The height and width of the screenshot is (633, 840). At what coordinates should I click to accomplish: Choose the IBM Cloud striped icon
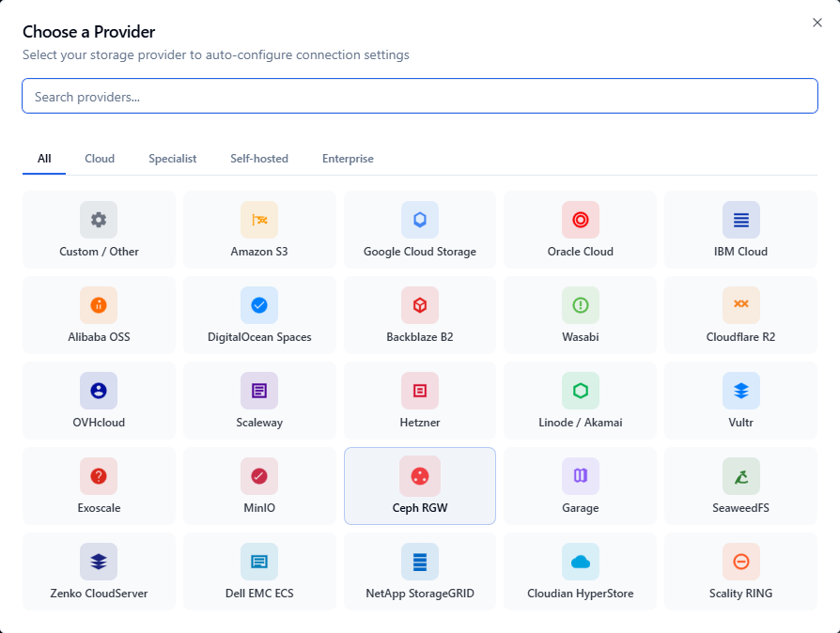point(741,220)
